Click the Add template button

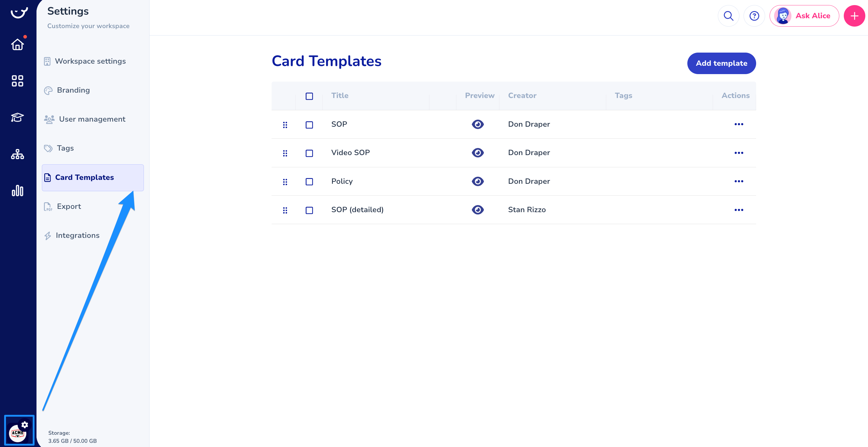721,63
